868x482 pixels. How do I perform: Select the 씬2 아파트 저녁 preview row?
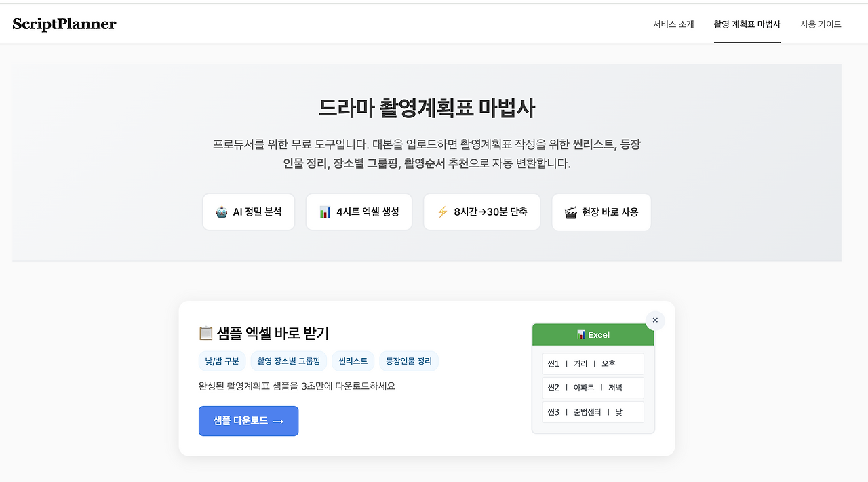(x=593, y=387)
